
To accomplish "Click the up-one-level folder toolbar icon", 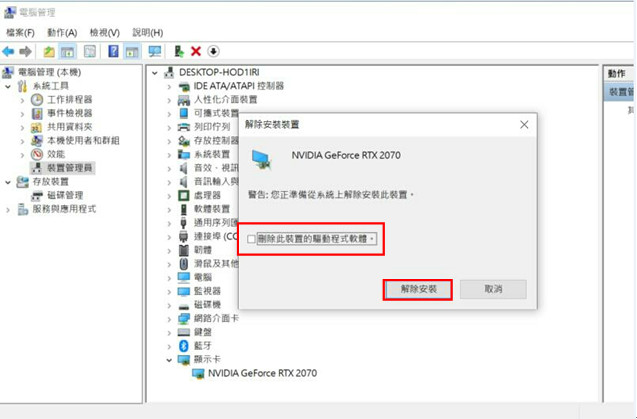I will (49, 51).
